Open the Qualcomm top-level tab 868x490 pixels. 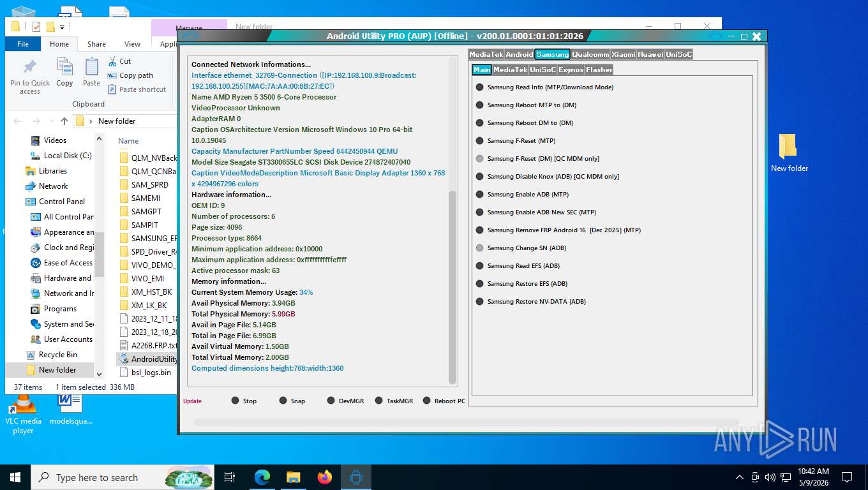tap(590, 54)
